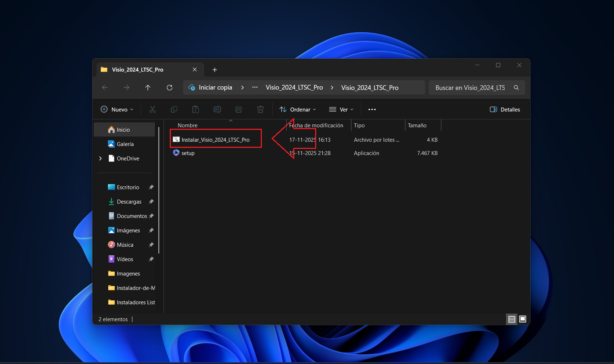Click the Copy icon in toolbar

(174, 109)
